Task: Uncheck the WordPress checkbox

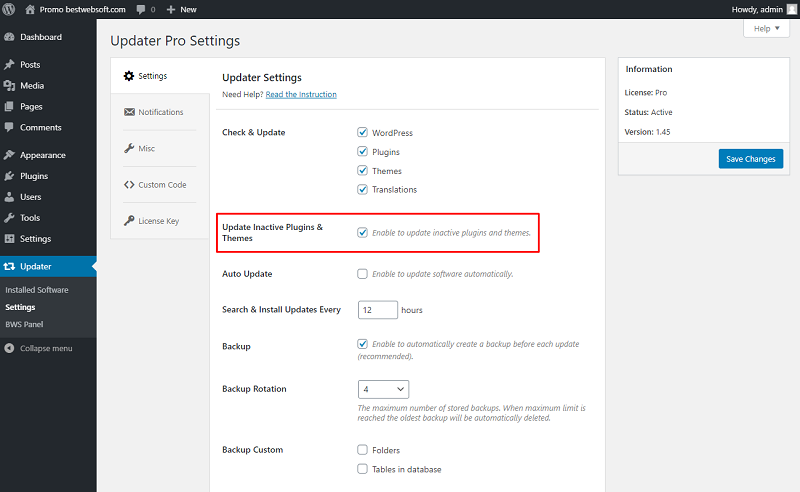Action: click(362, 132)
